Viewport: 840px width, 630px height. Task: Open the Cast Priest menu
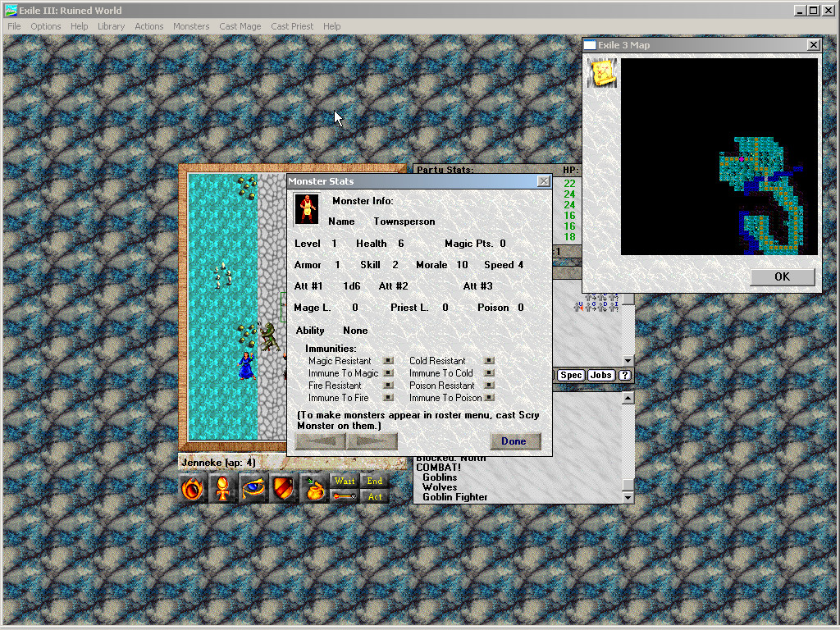point(292,26)
